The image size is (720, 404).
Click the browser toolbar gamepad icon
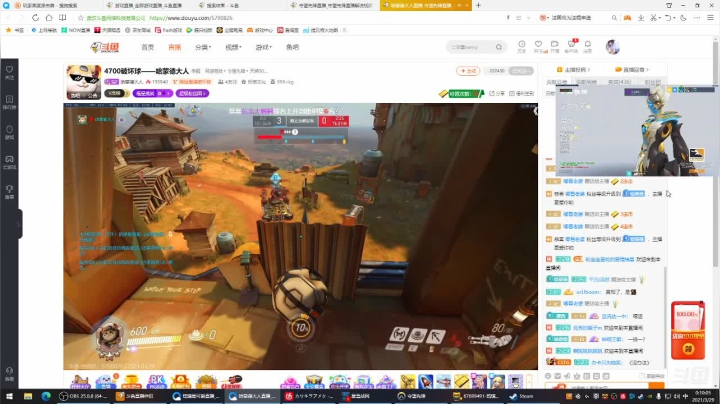(627, 18)
